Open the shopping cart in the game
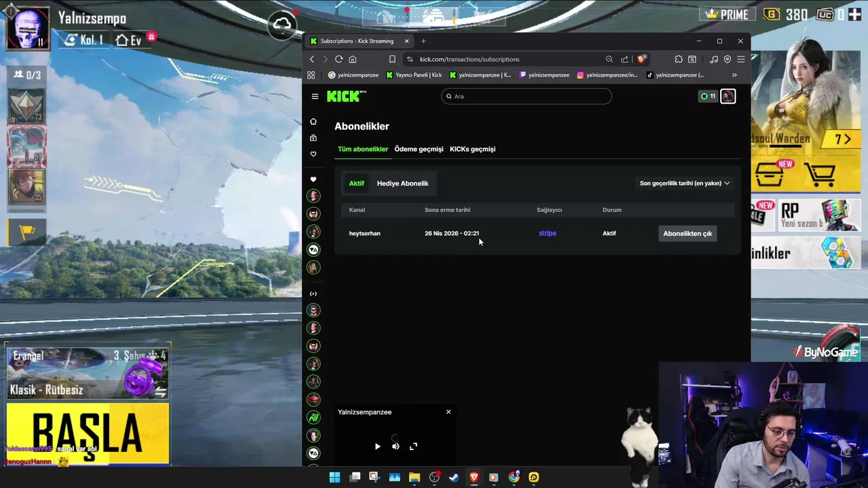Screen dimensions: 868x488 [819, 175]
